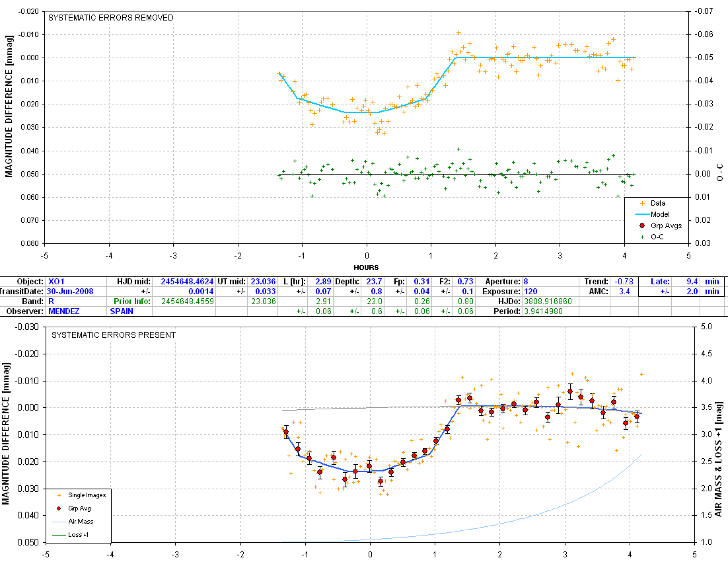Click the HJD mid value 2454648.4624
This screenshot has width=728, height=562.
[187, 282]
